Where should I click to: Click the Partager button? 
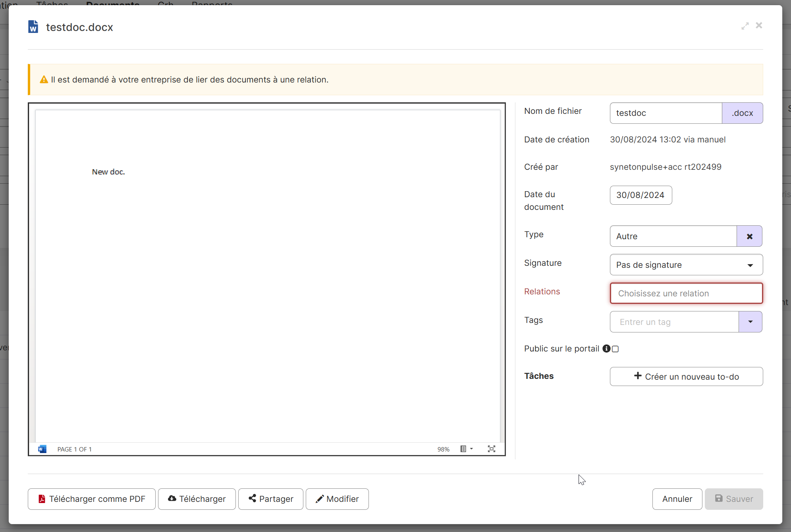pyautogui.click(x=271, y=499)
